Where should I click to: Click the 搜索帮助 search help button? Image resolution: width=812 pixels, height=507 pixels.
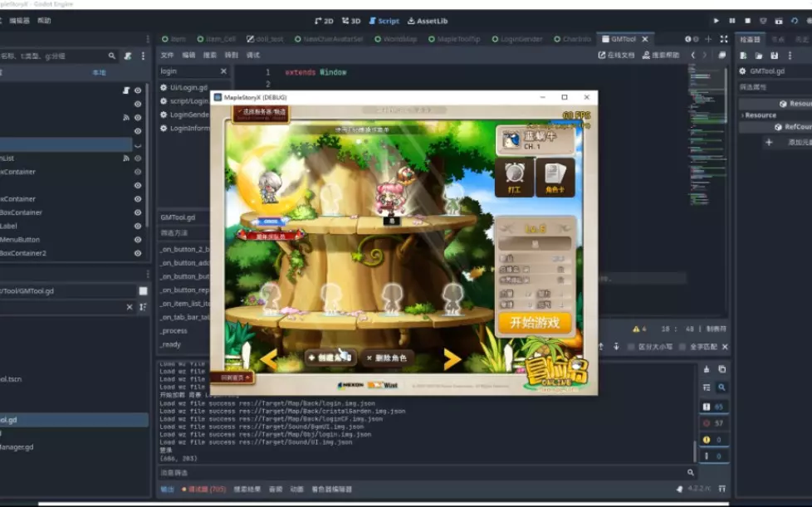[x=661, y=55]
